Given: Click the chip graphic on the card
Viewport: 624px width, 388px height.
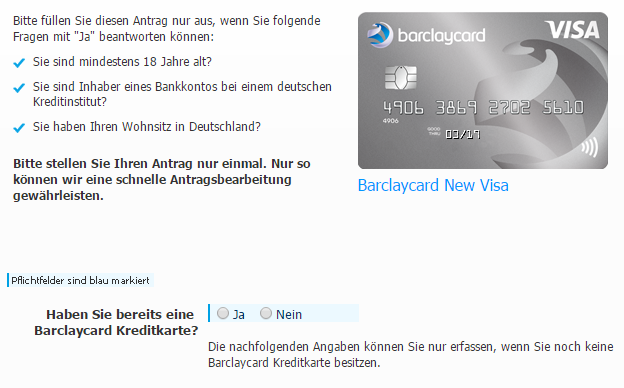Looking at the screenshot, I should coord(401,78).
